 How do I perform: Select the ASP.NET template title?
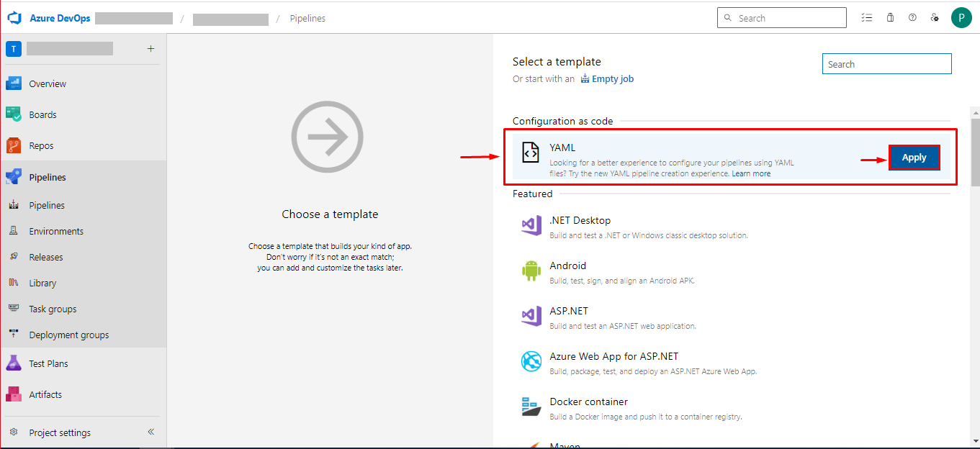tap(569, 311)
